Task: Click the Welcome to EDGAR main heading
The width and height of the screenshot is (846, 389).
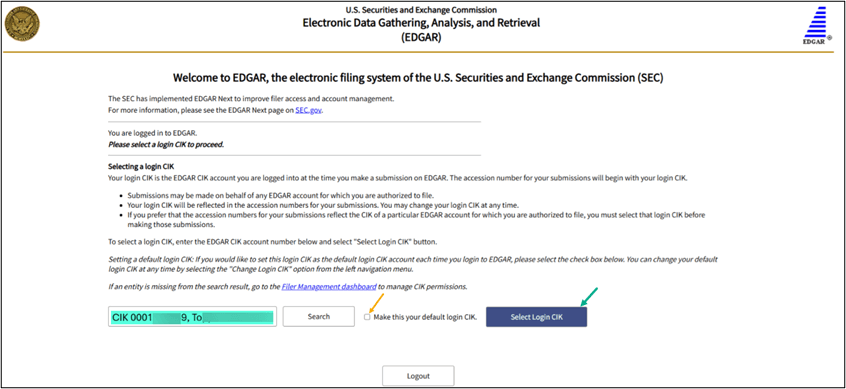Action: pos(418,78)
